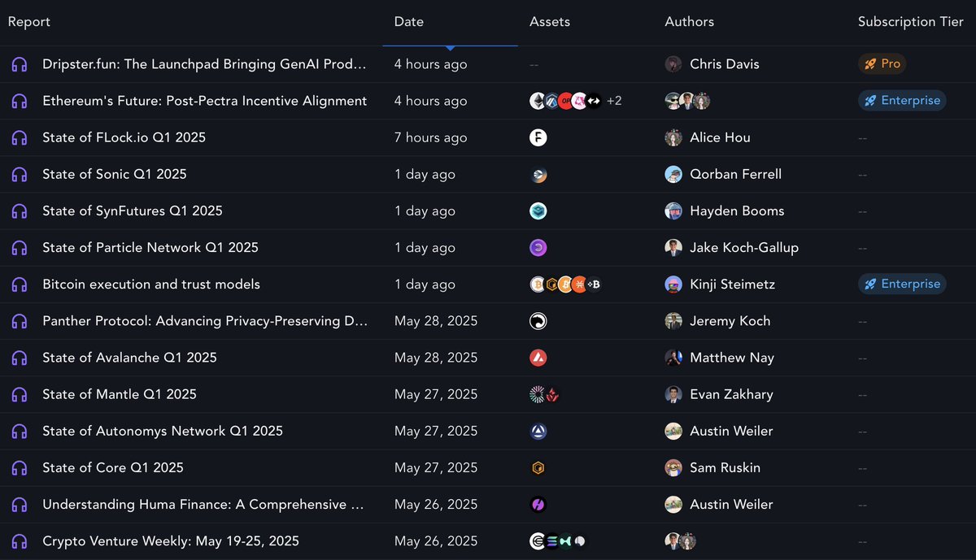The image size is (976, 560).
Task: Click Alice Hou author avatar
Action: click(x=673, y=137)
